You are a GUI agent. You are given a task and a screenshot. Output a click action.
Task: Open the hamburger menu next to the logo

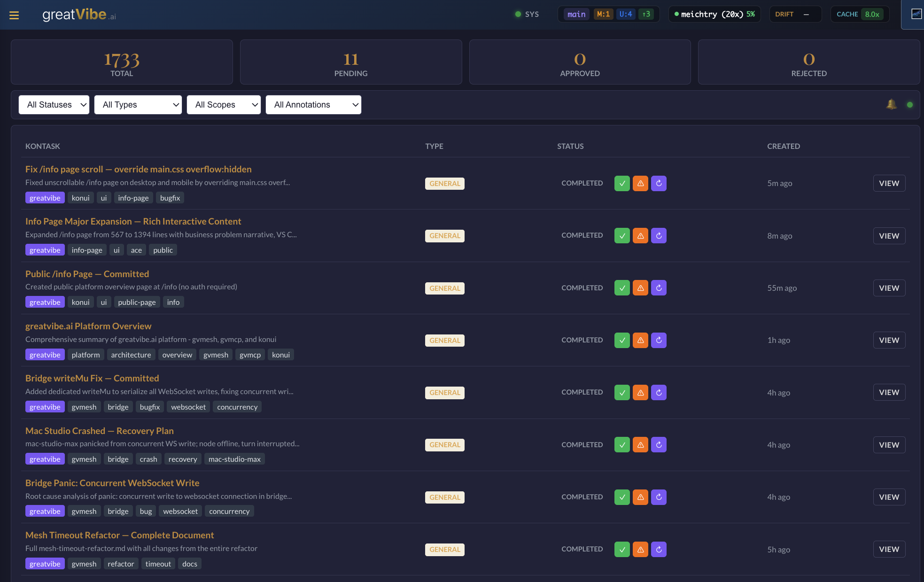[x=14, y=15]
